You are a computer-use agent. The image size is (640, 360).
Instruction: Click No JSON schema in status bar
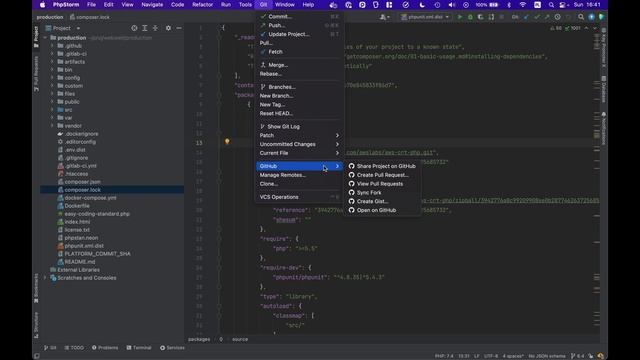547,356
